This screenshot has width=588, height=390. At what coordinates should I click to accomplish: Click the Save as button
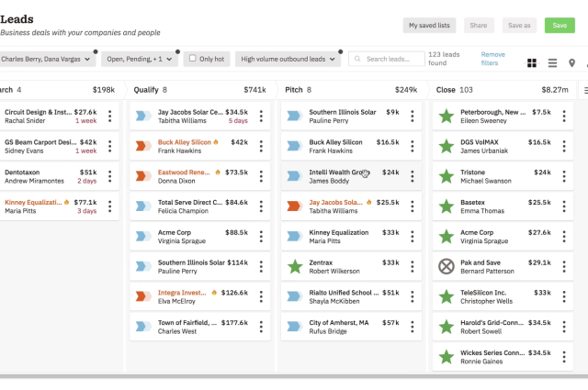[x=519, y=26]
